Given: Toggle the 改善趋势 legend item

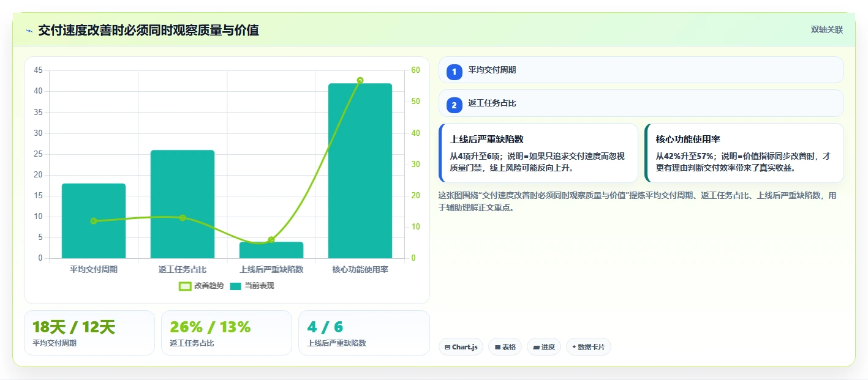Looking at the screenshot, I should (201, 286).
